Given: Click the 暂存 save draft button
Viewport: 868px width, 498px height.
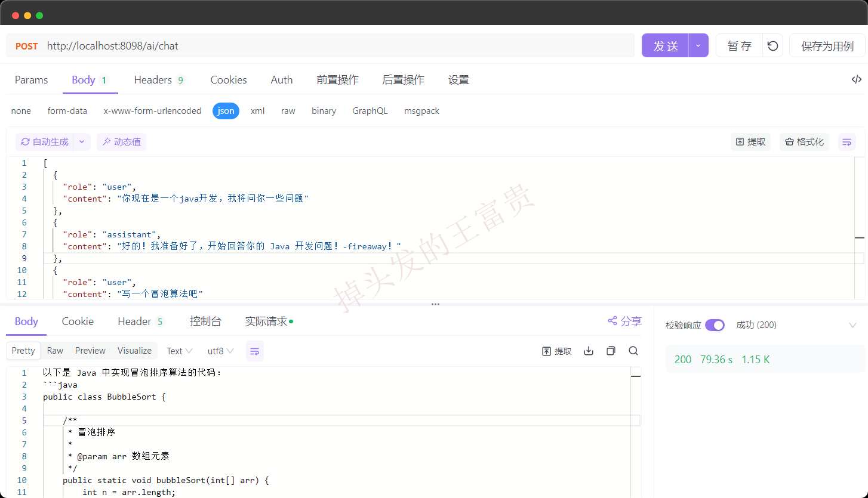Looking at the screenshot, I should coord(739,46).
